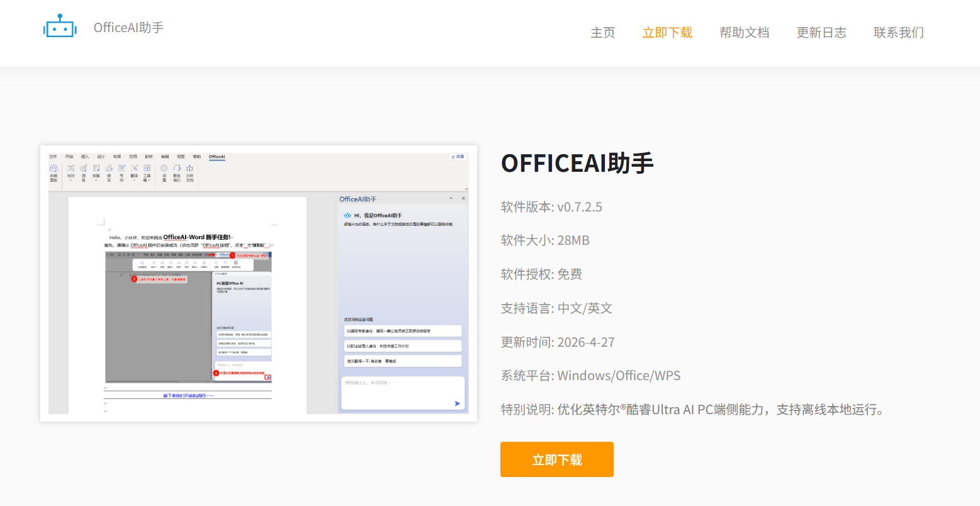Open the Word plugin preview image
This screenshot has height=506, width=980.
coord(259,283)
